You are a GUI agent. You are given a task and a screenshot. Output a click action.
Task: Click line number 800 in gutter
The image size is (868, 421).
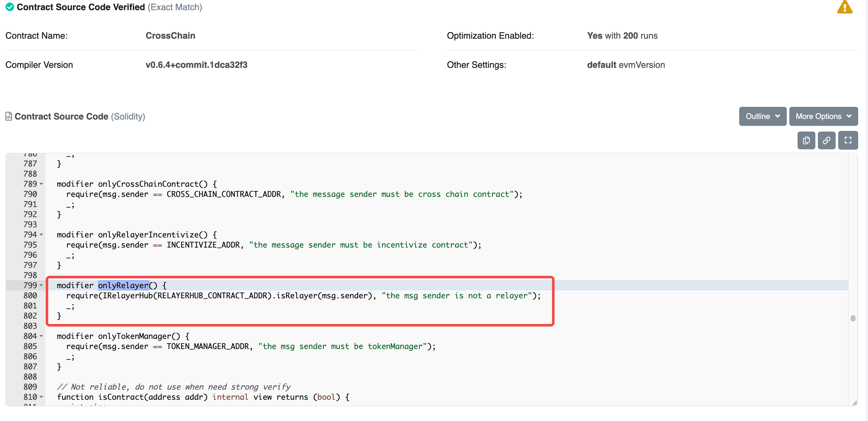30,295
